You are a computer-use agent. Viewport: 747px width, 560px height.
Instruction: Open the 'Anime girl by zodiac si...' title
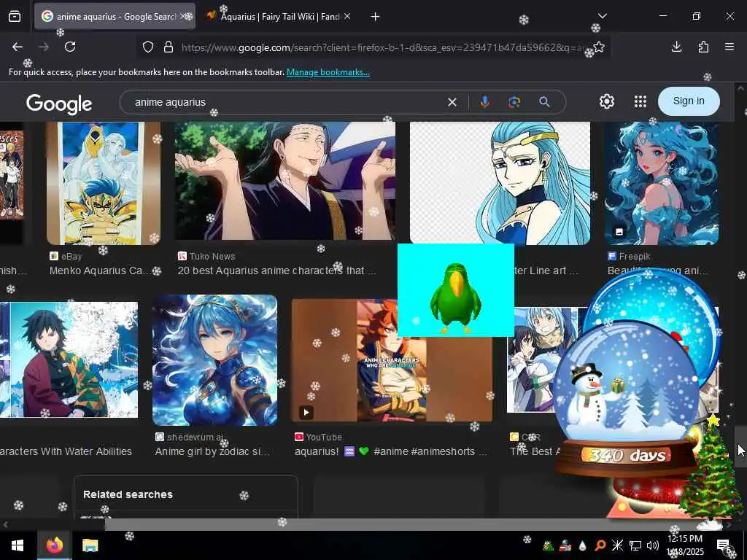click(212, 451)
